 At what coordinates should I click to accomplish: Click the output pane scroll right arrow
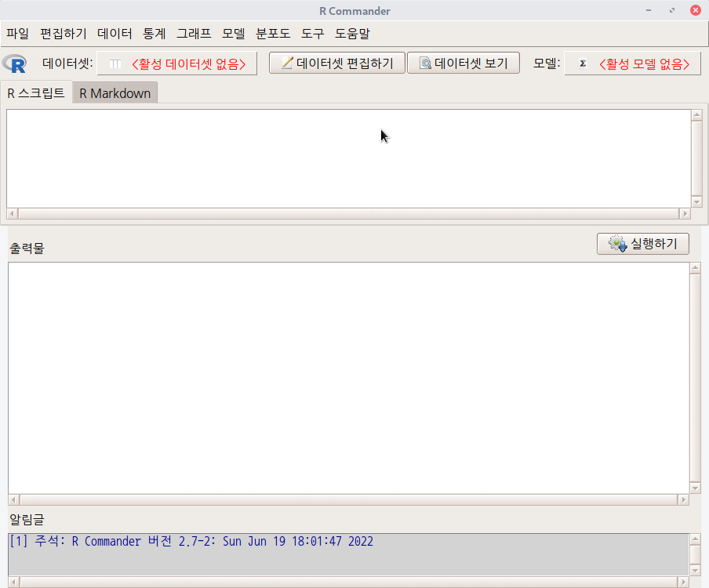coord(683,499)
